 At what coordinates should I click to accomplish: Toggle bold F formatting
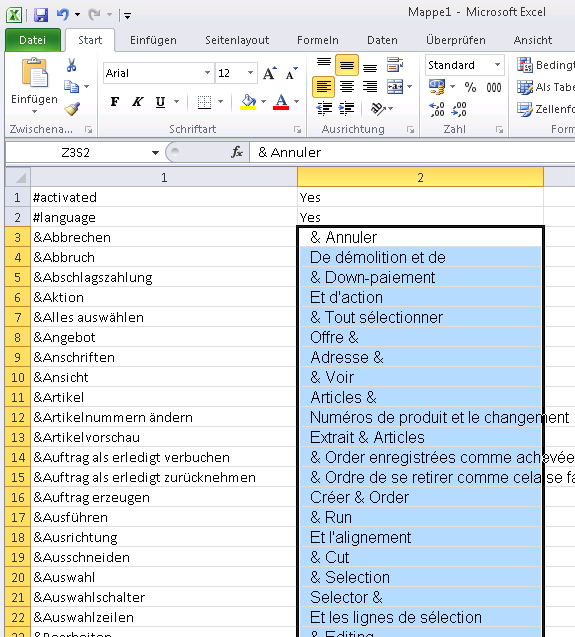point(115,102)
